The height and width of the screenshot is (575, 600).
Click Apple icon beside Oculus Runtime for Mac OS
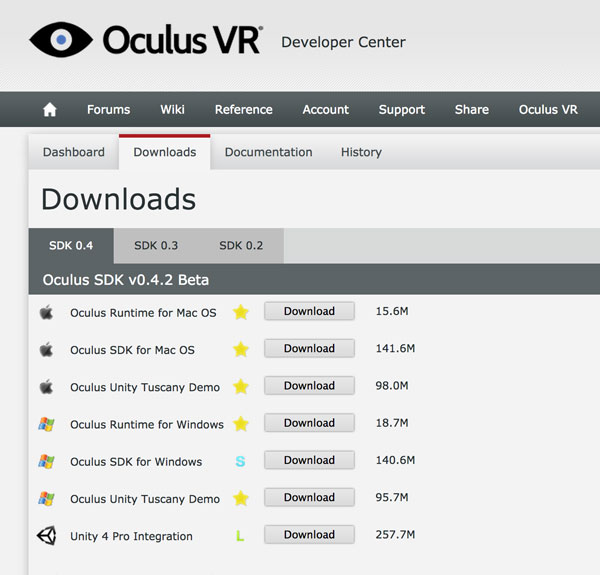[x=46, y=312]
